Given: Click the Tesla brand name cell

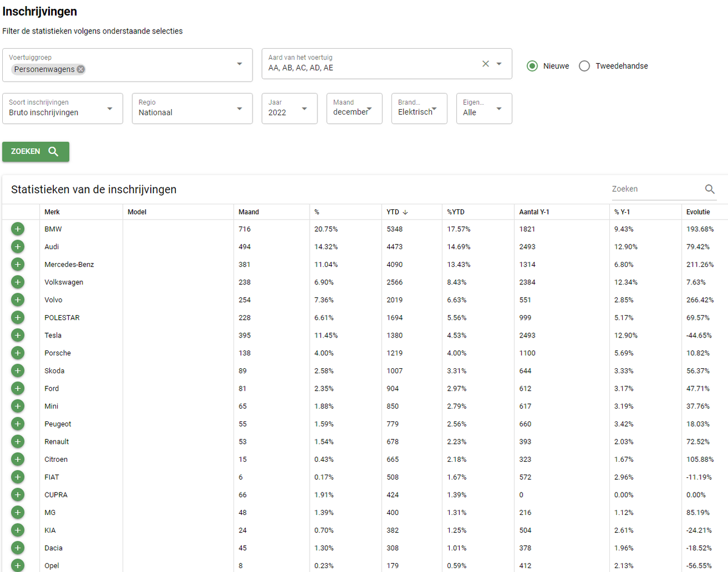Looking at the screenshot, I should 53,335.
